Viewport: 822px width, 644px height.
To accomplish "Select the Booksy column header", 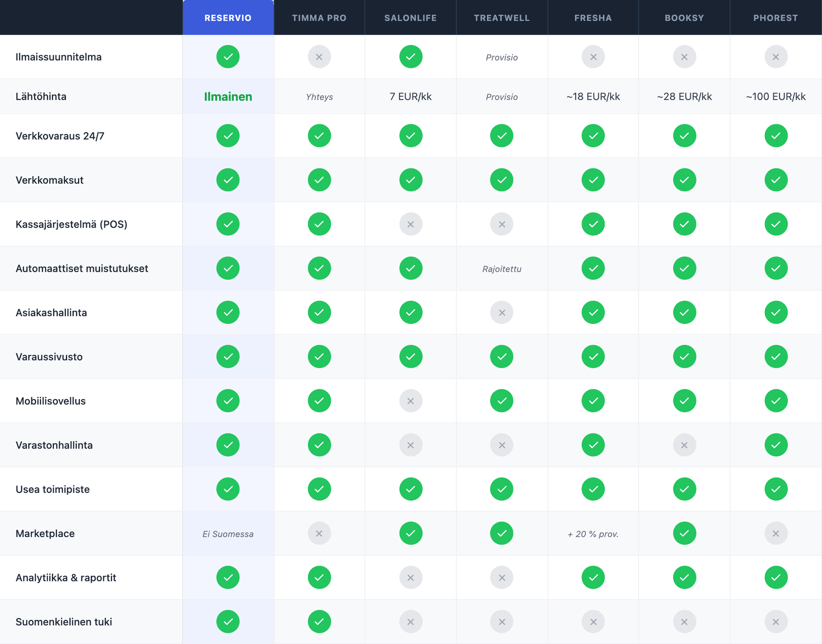I will pyautogui.click(x=684, y=18).
